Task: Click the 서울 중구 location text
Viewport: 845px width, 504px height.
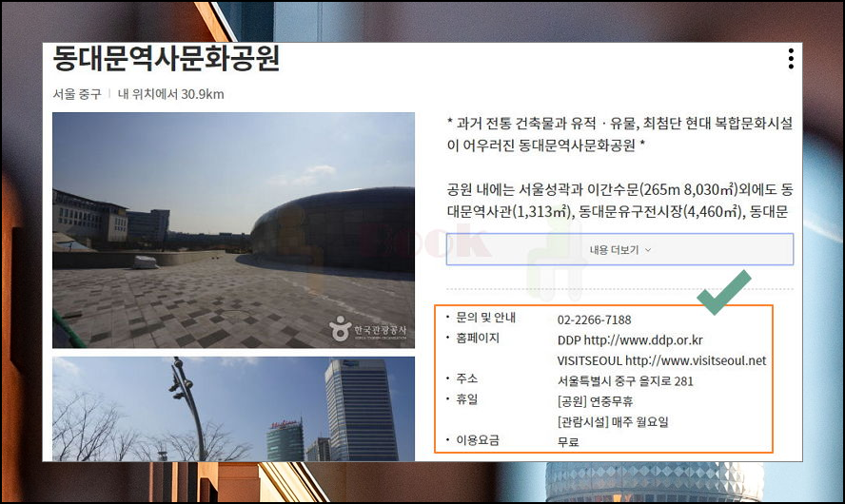Action: [77, 94]
